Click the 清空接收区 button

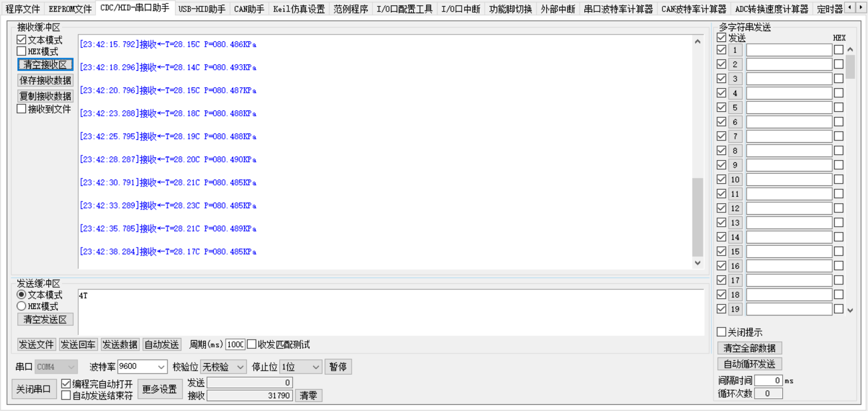coord(45,64)
